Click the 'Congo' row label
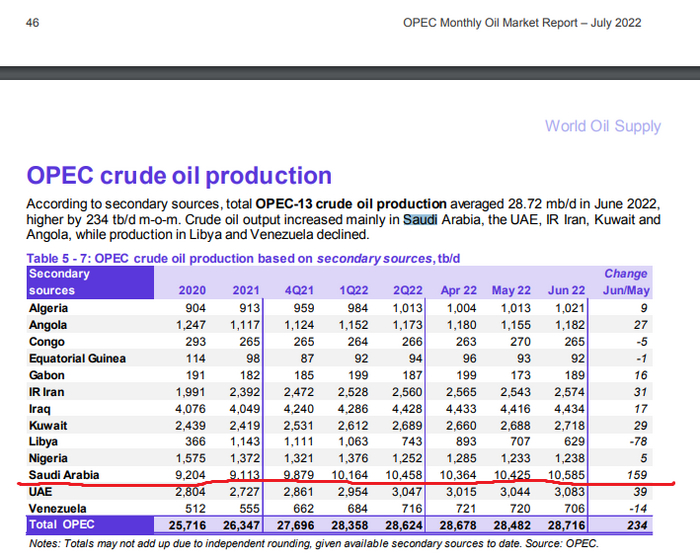Screen dimensions: 700x560 coord(47,342)
